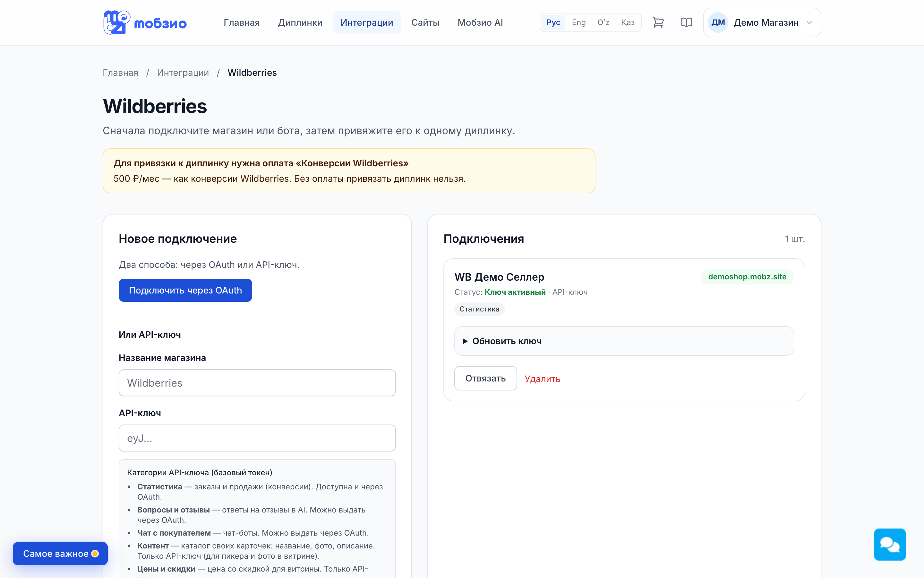Expand the Демо Магазин account dropdown
Viewport: 924px width, 578px height.
[762, 22]
